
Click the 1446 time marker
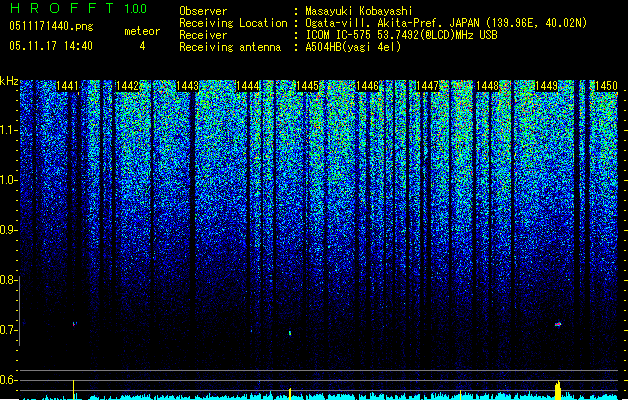click(x=367, y=86)
